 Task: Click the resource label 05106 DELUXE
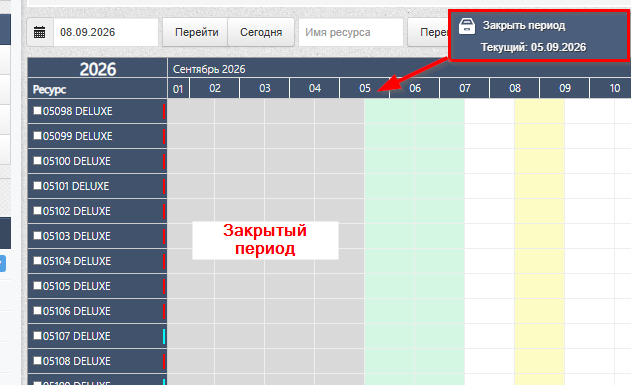[77, 311]
